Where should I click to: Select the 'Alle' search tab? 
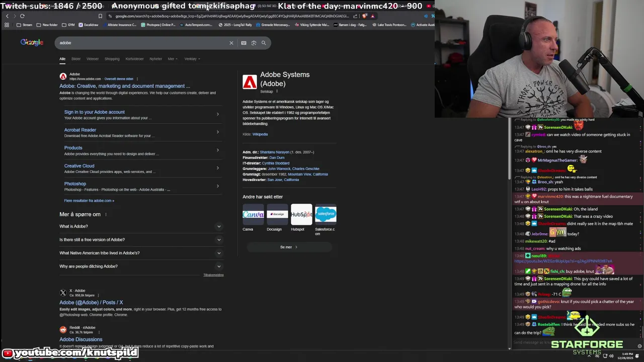[62, 59]
